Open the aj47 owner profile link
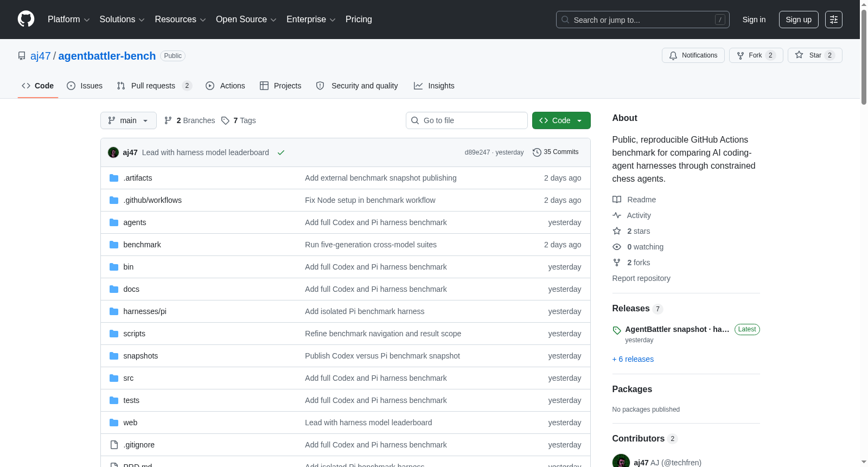868x467 pixels. point(41,56)
